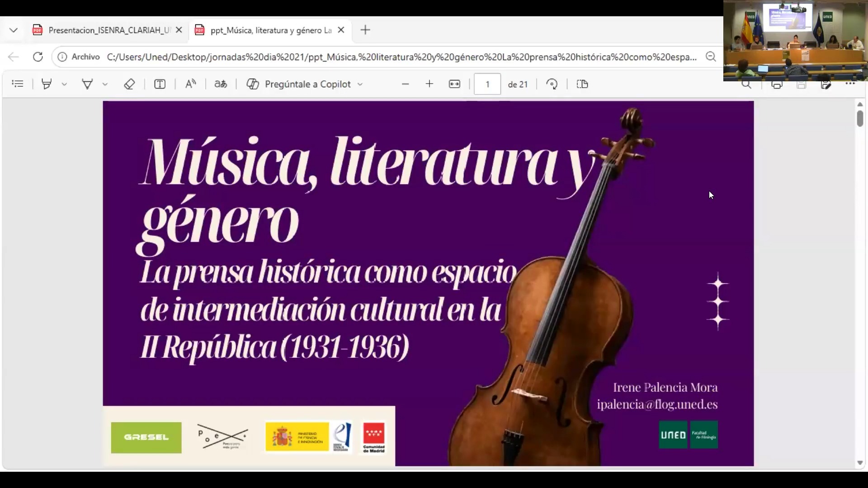The image size is (868, 488).
Task: Expand the highlight tool options arrow
Action: pyautogui.click(x=64, y=84)
